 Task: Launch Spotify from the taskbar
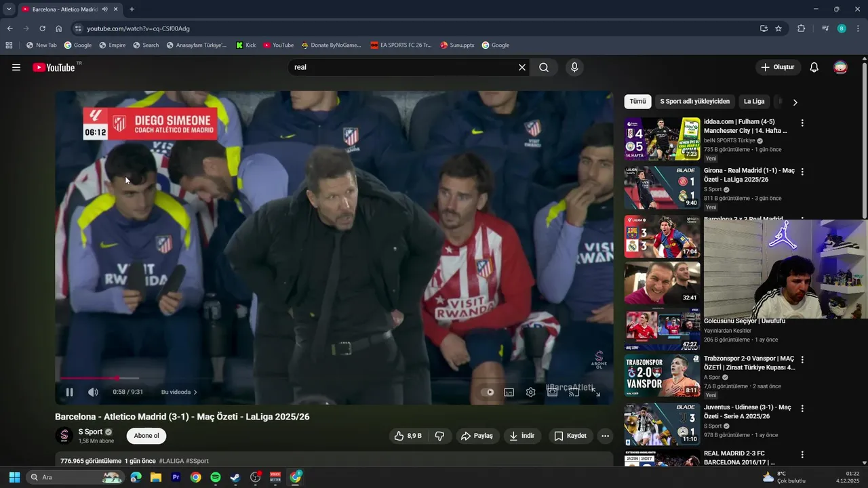(215, 477)
